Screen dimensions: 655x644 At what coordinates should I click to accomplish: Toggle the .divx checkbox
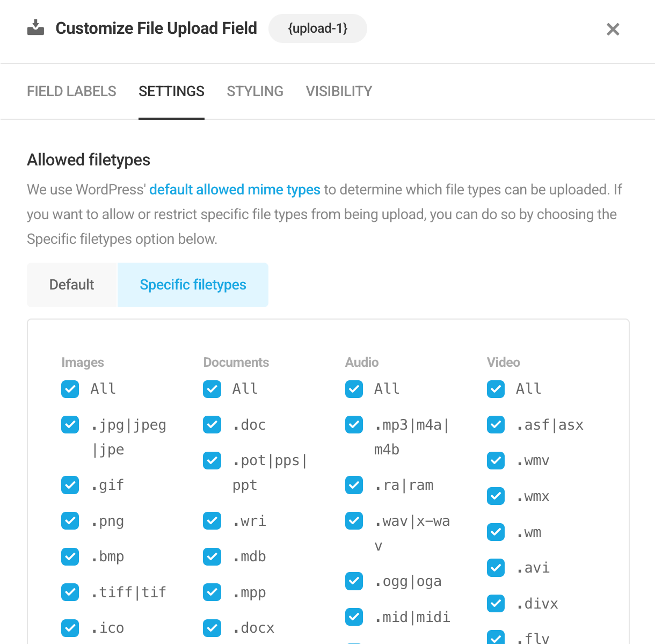(496, 604)
